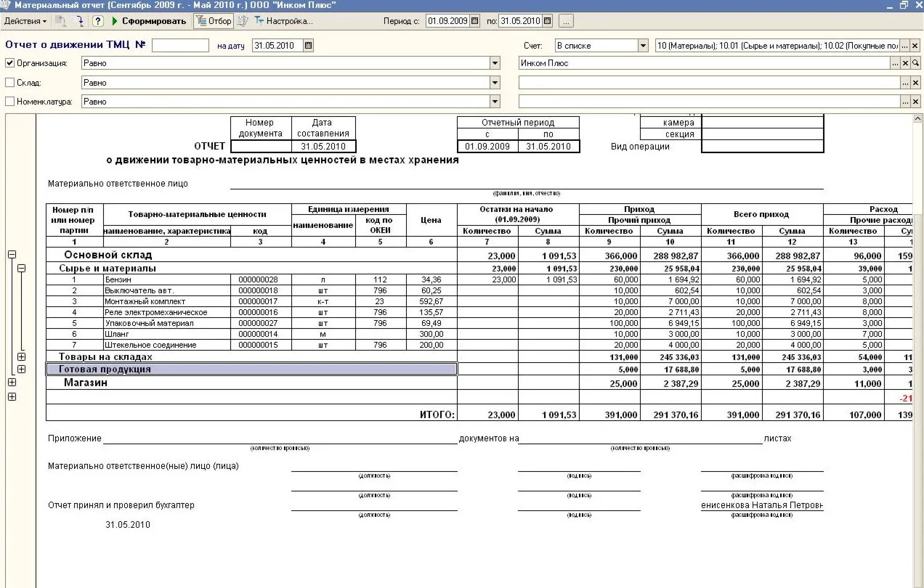
Task: Open the Склад comparison dropdown arrow
Action: pyautogui.click(x=495, y=83)
